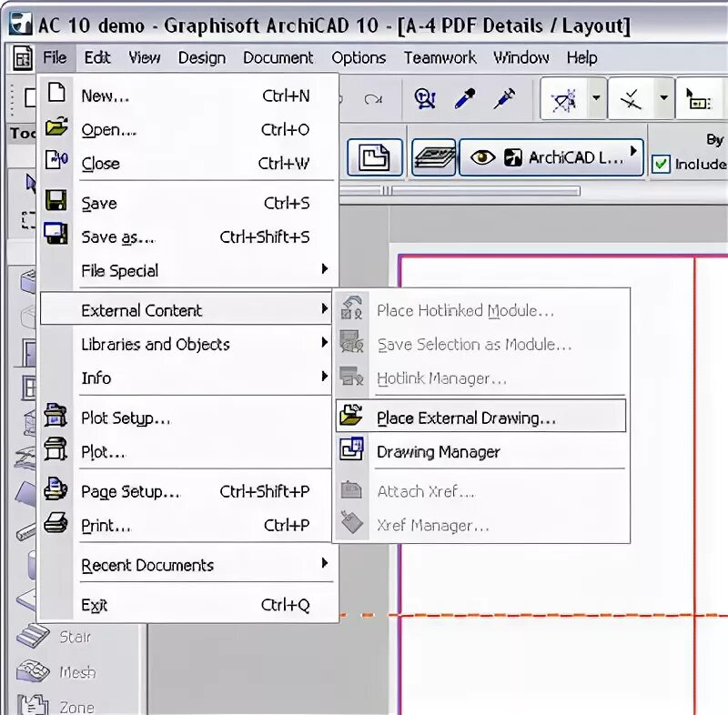This screenshot has width=728, height=715.
Task: Click the Plot icon in File menu
Action: tap(56, 448)
